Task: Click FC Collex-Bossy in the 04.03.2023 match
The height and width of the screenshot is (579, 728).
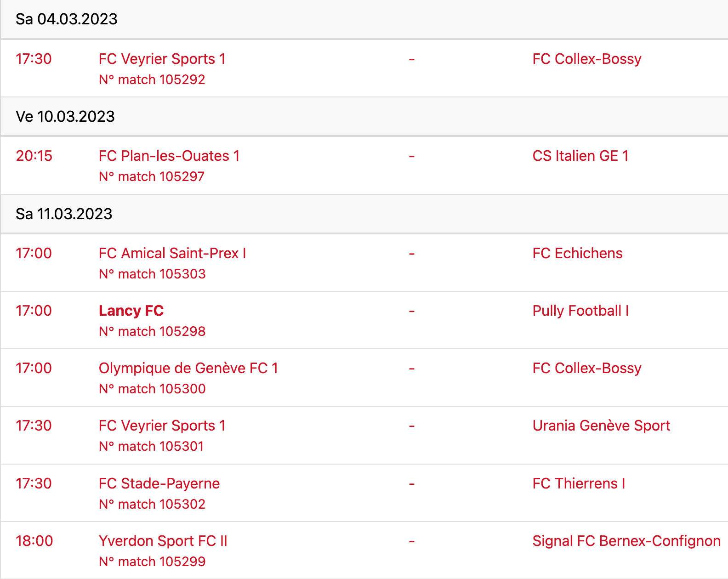Action: point(586,59)
